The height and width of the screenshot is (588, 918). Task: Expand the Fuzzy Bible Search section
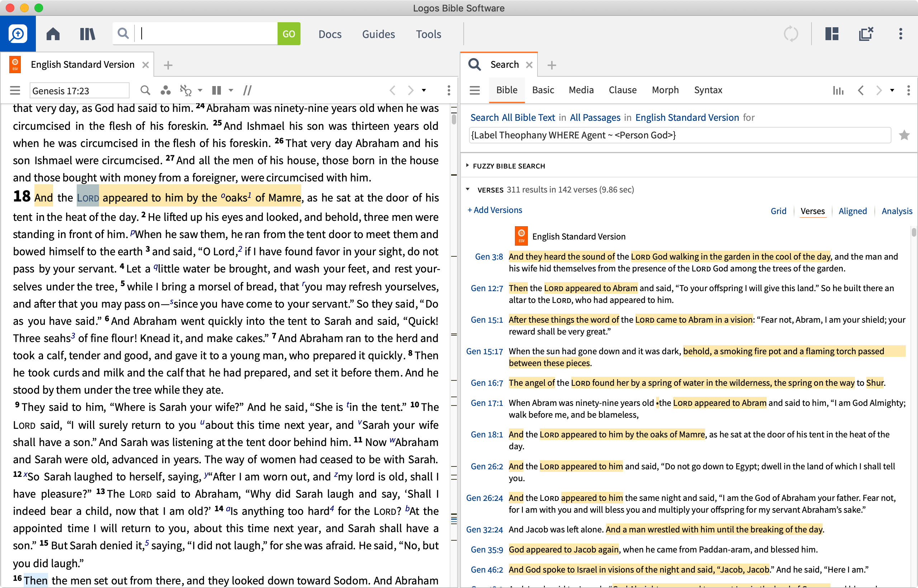[x=467, y=166]
